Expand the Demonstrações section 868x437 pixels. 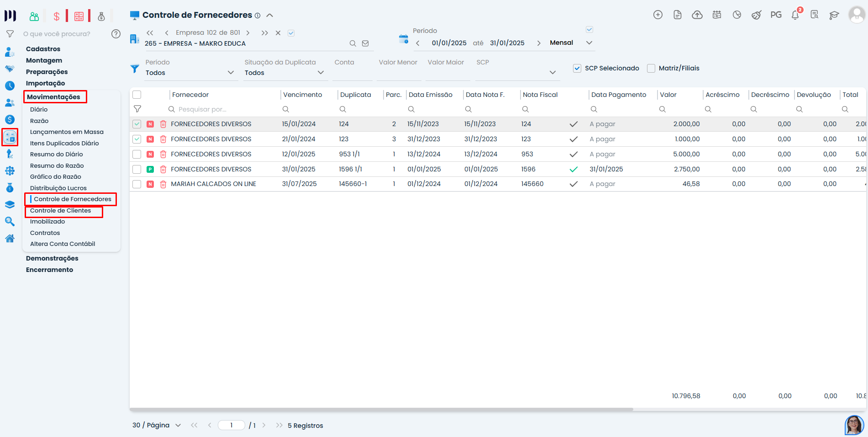point(52,258)
